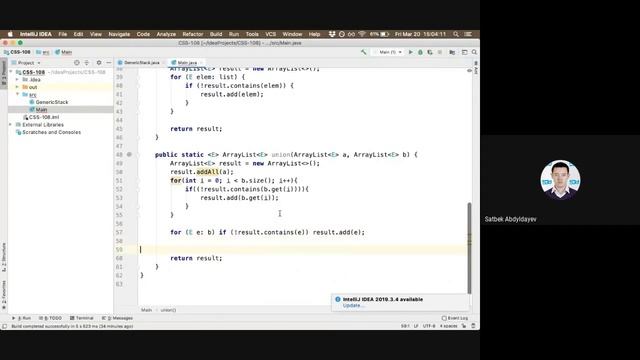Expand the .idea folder
The height and width of the screenshot is (360, 640).
(18, 80)
